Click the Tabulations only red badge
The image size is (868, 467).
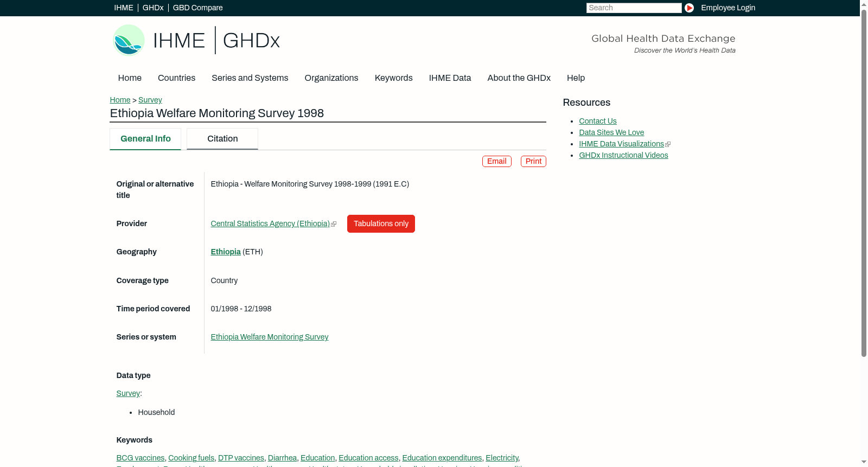point(381,223)
